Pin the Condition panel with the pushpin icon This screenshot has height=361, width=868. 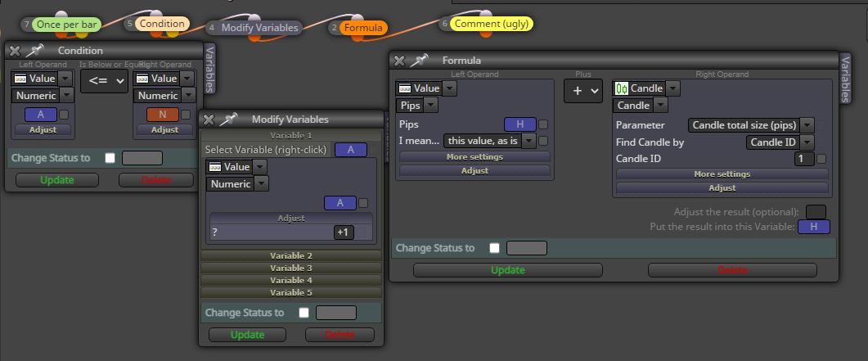click(x=34, y=51)
